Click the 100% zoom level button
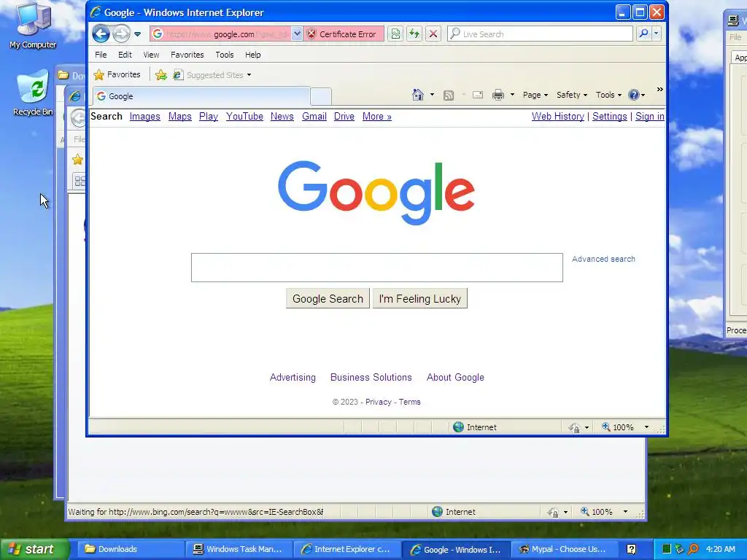This screenshot has height=560, width=747. pyautogui.click(x=618, y=427)
